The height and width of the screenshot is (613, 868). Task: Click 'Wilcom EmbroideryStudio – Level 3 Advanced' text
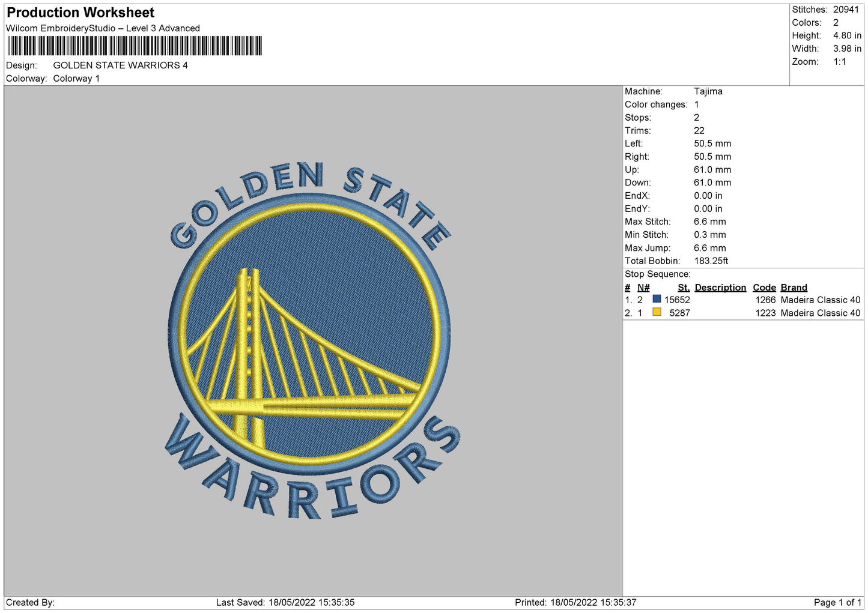[x=103, y=28]
